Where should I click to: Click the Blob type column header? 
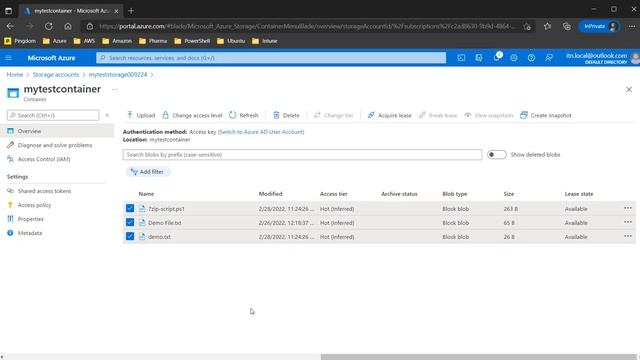click(x=455, y=194)
